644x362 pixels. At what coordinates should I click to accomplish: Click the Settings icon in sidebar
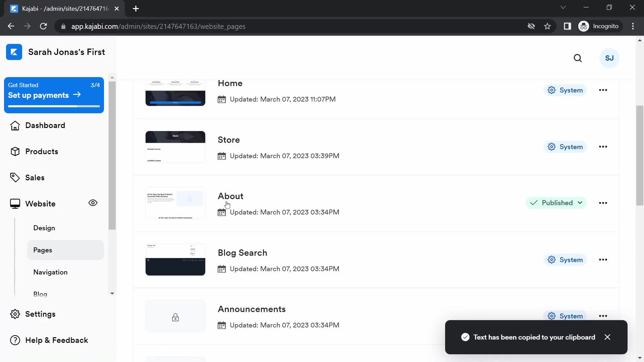(15, 314)
